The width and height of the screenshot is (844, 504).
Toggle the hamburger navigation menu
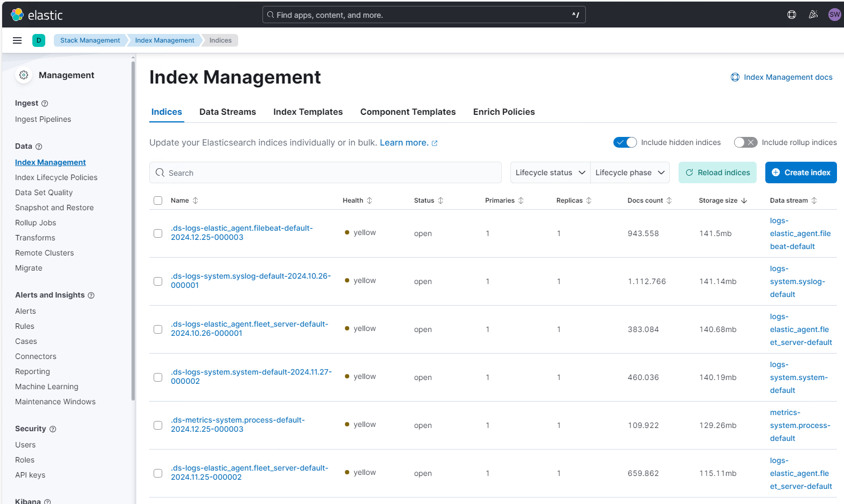17,40
